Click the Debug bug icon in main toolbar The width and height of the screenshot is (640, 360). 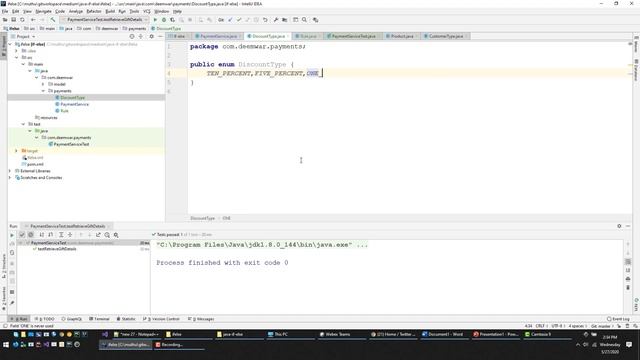pyautogui.click(x=164, y=20)
